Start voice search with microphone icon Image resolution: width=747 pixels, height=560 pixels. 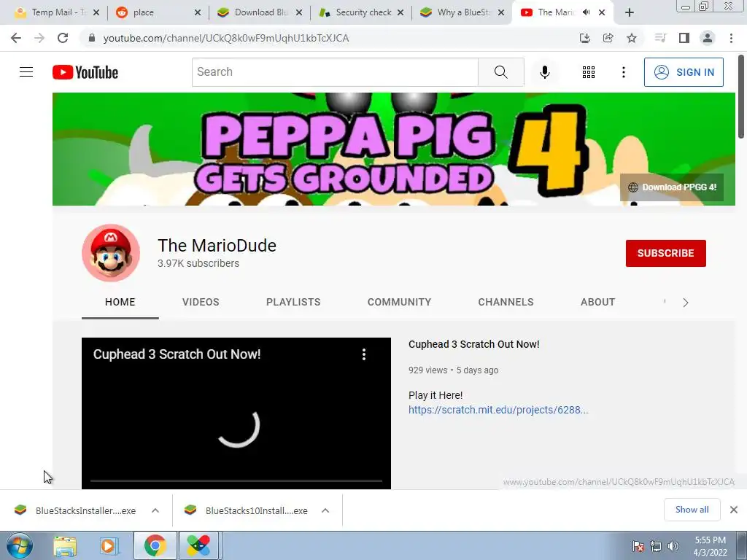click(544, 72)
